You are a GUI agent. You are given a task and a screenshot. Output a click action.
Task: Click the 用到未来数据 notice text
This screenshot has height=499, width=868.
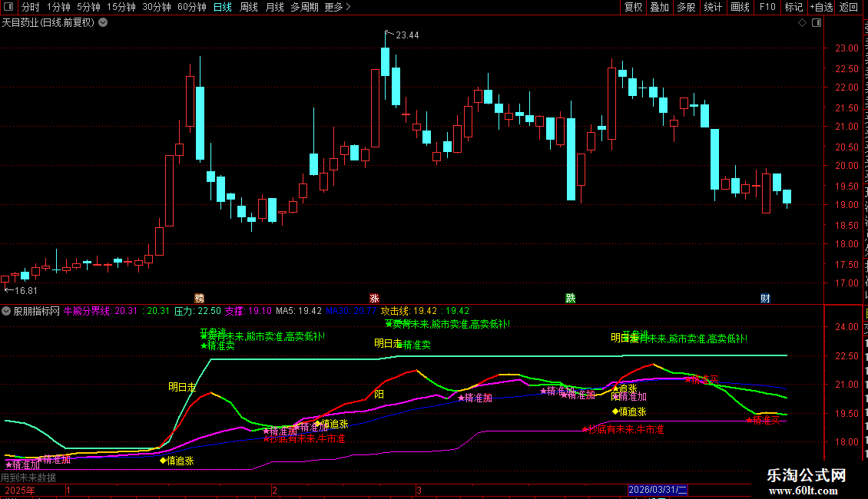pyautogui.click(x=28, y=478)
